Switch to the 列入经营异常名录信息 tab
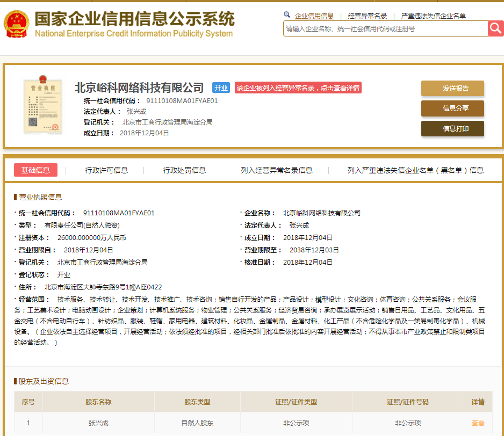The height and width of the screenshot is (436, 504). click(277, 170)
